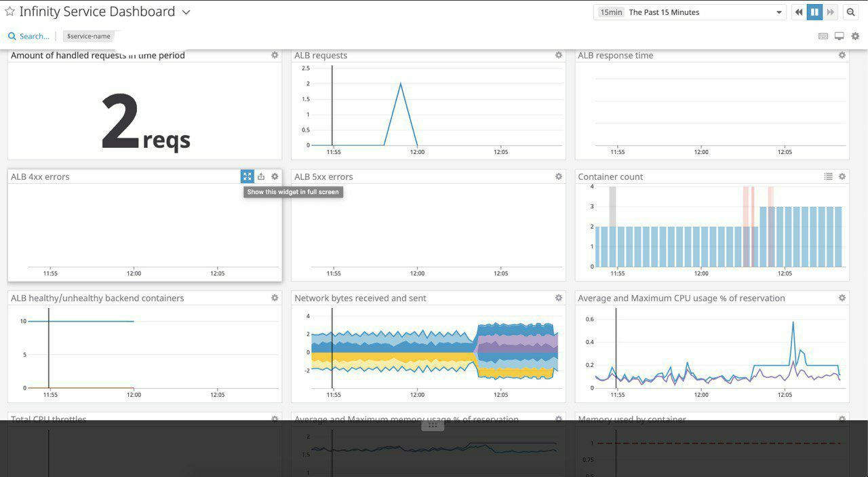
Task: Click the zoom-out magnifier button
Action: [x=850, y=12]
